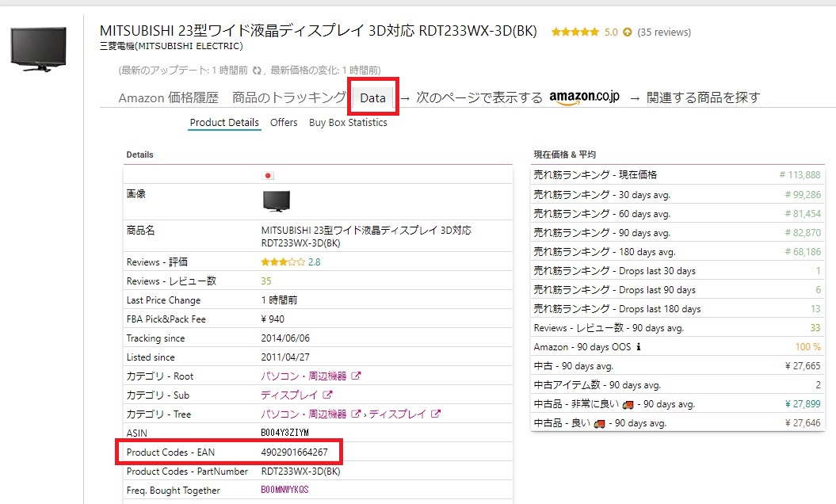
Task: Click the product thumbnail beside the page title
Action: (38, 49)
